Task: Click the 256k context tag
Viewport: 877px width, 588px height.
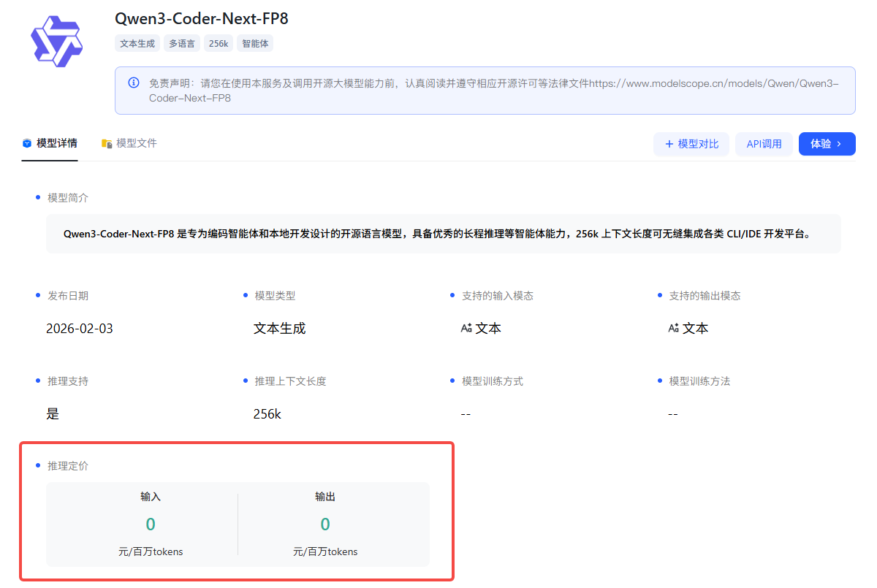Action: (x=219, y=44)
